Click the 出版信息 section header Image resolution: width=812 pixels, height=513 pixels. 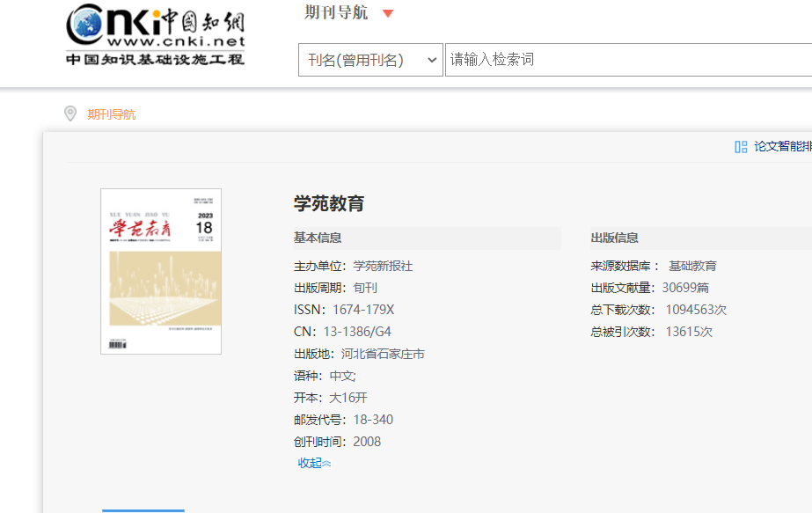(x=614, y=238)
